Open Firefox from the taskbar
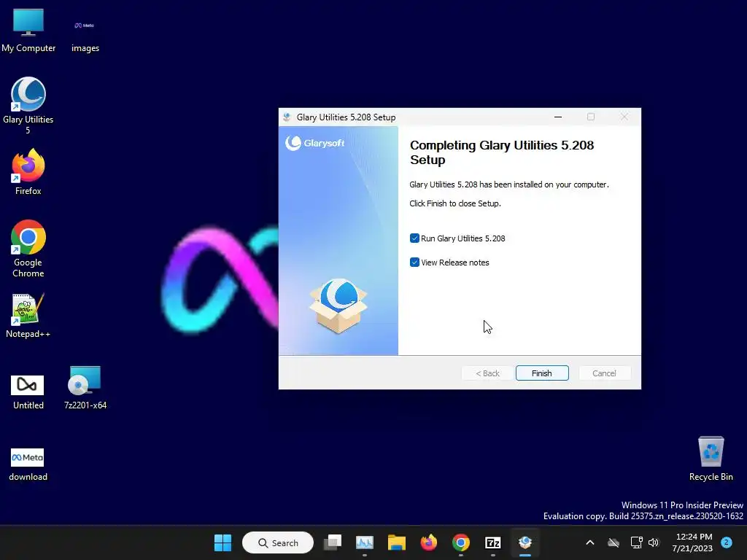The width and height of the screenshot is (747, 560). tap(429, 542)
